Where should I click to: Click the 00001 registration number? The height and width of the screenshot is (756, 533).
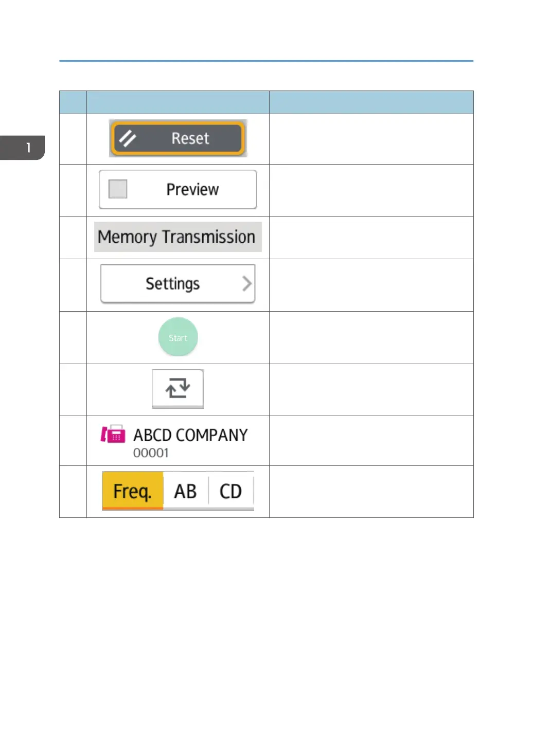point(151,453)
